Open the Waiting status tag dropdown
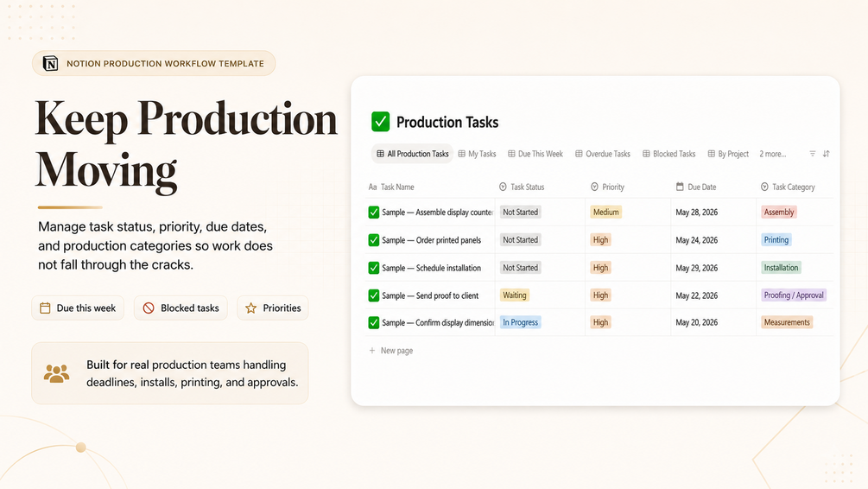This screenshot has width=868, height=489. (515, 295)
